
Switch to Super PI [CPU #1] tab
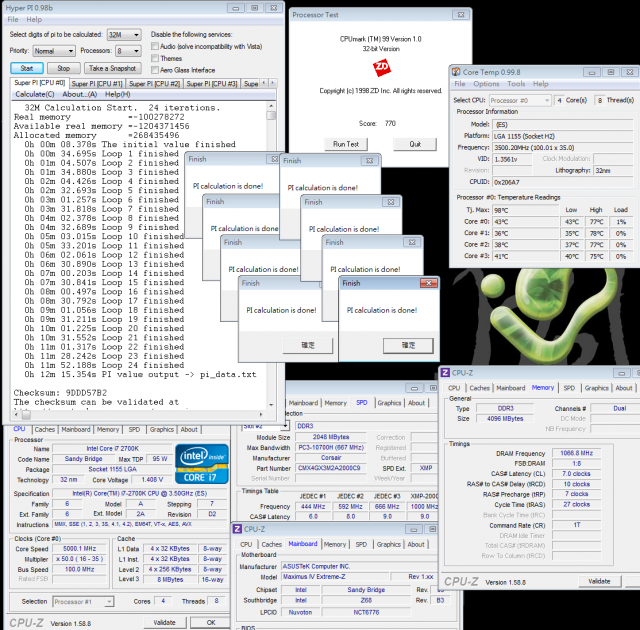tap(97, 84)
